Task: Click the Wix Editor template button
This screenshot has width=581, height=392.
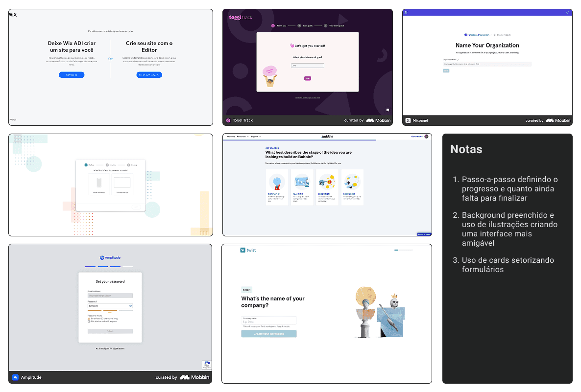Action: (149, 75)
